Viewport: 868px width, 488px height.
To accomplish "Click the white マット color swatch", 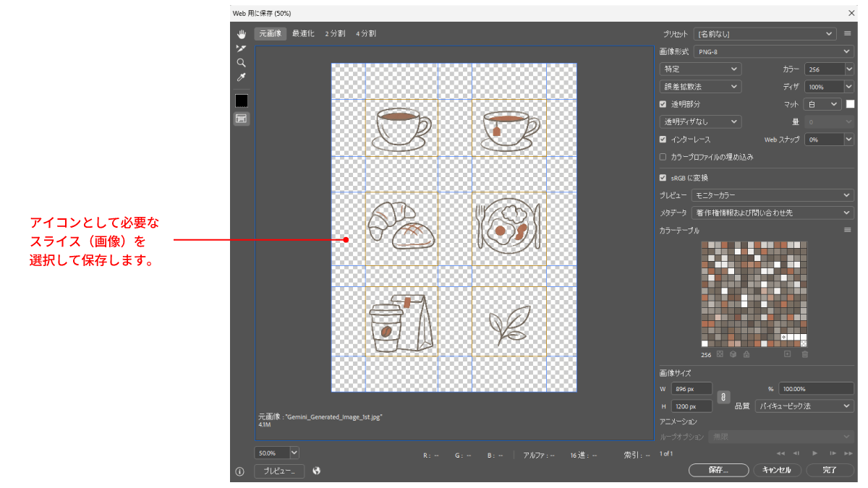I will pos(851,104).
